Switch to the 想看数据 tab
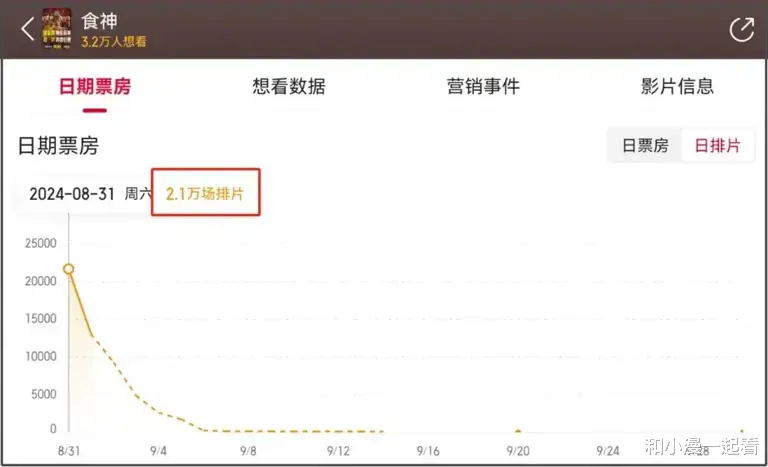768x467 pixels. (289, 86)
